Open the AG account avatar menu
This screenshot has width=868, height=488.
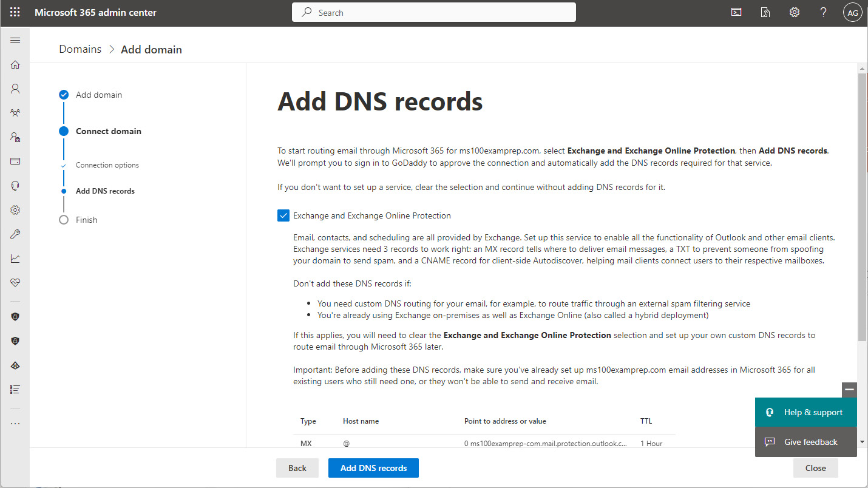(853, 12)
